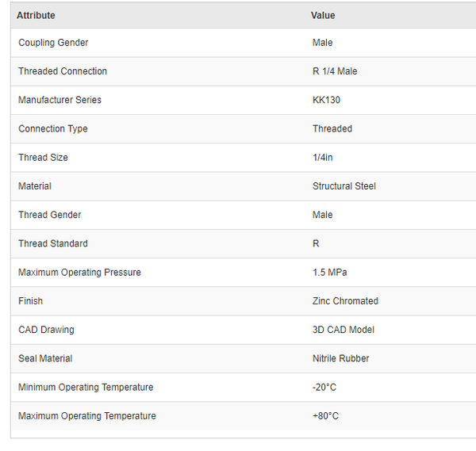This screenshot has height=451, width=476.
Task: Click the Seal Material attribute label
Action: pos(45,358)
